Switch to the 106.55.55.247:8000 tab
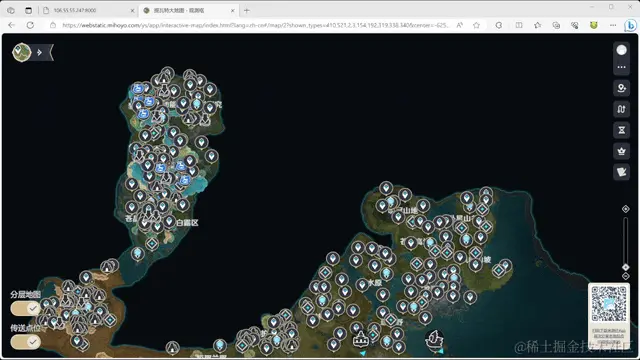Viewport: 640px width, 360px height. (x=89, y=11)
